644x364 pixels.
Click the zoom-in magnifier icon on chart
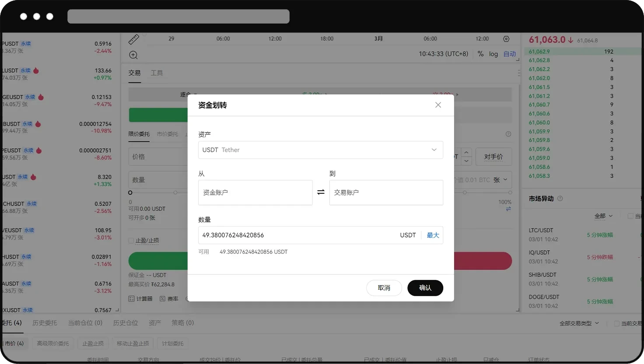click(133, 55)
